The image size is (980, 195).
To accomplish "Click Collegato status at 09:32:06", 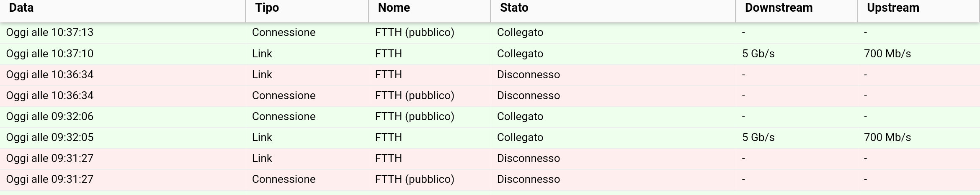I will click(520, 117).
